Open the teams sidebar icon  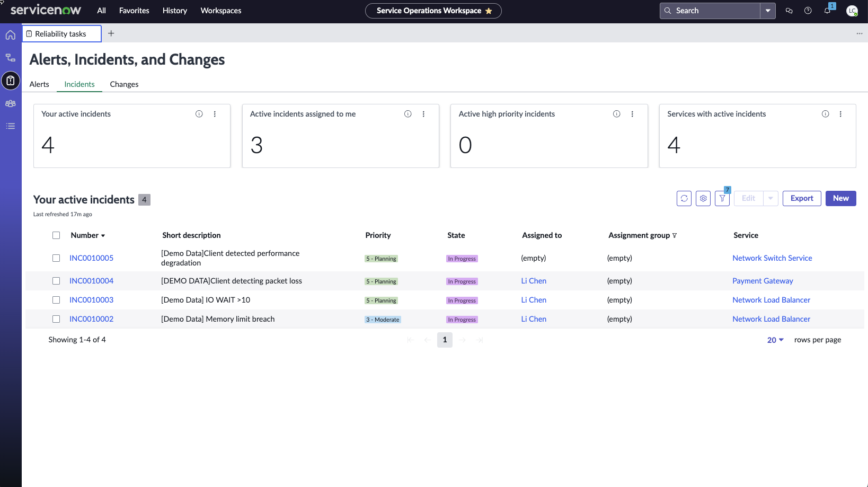pyautogui.click(x=11, y=103)
